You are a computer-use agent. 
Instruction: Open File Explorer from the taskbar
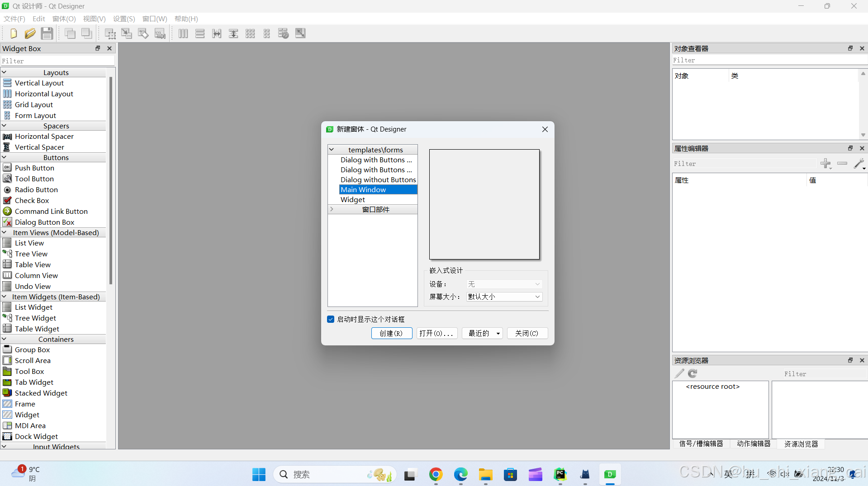pyautogui.click(x=486, y=474)
